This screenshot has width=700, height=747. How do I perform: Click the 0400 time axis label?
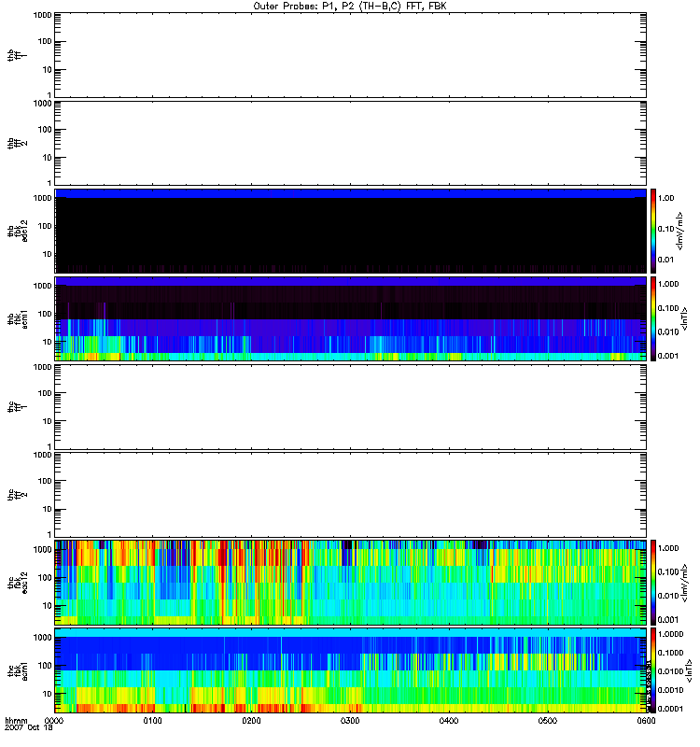449,722
